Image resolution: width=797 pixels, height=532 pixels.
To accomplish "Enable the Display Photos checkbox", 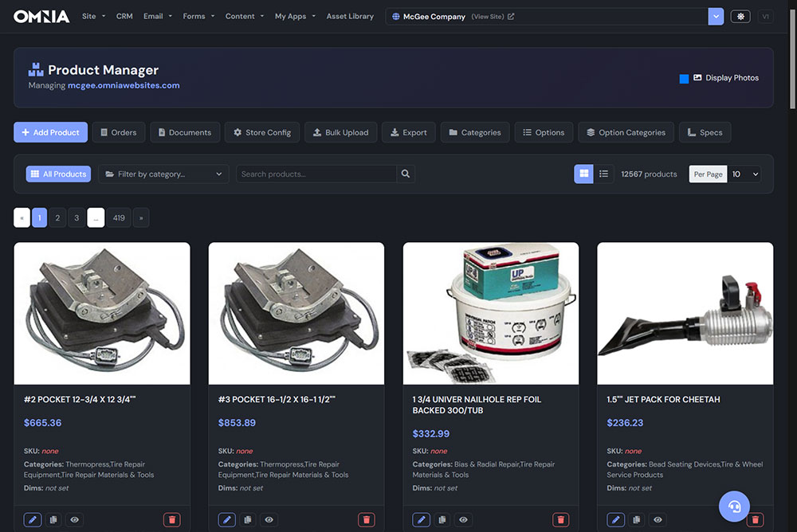I will [684, 79].
